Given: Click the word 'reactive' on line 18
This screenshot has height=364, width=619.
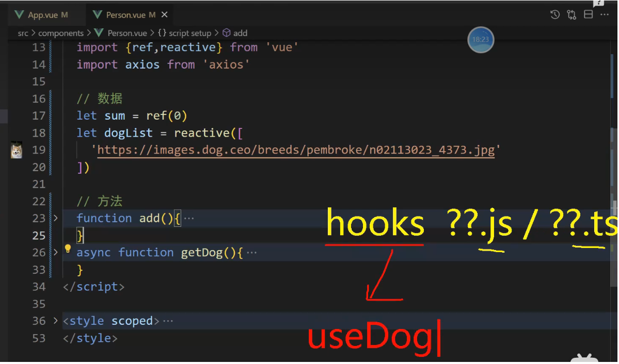Looking at the screenshot, I should (202, 133).
